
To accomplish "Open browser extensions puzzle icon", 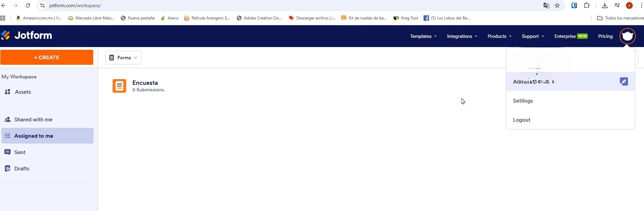I will tap(587, 5).
